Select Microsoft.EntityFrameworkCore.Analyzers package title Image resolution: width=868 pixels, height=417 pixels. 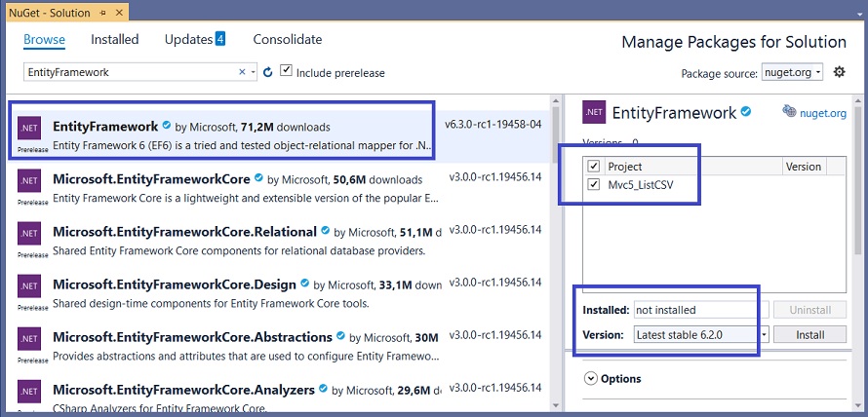183,389
